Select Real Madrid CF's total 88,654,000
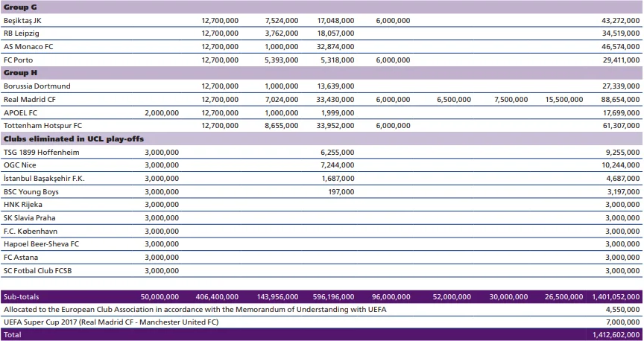Image resolution: width=644 pixels, height=341 pixels. pyautogui.click(x=621, y=100)
